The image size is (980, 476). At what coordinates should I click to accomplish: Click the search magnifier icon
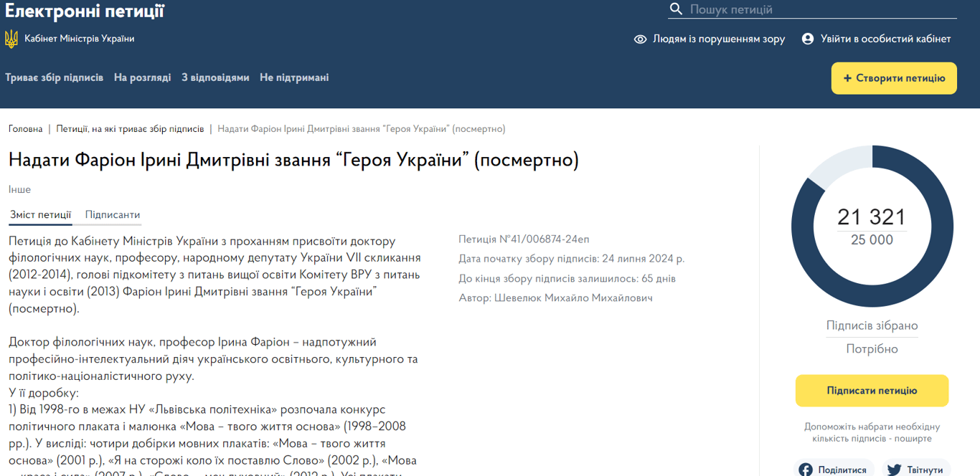[x=675, y=9]
